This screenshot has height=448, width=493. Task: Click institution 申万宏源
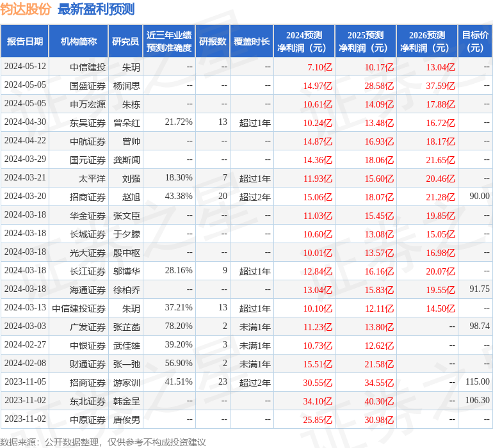88,104
